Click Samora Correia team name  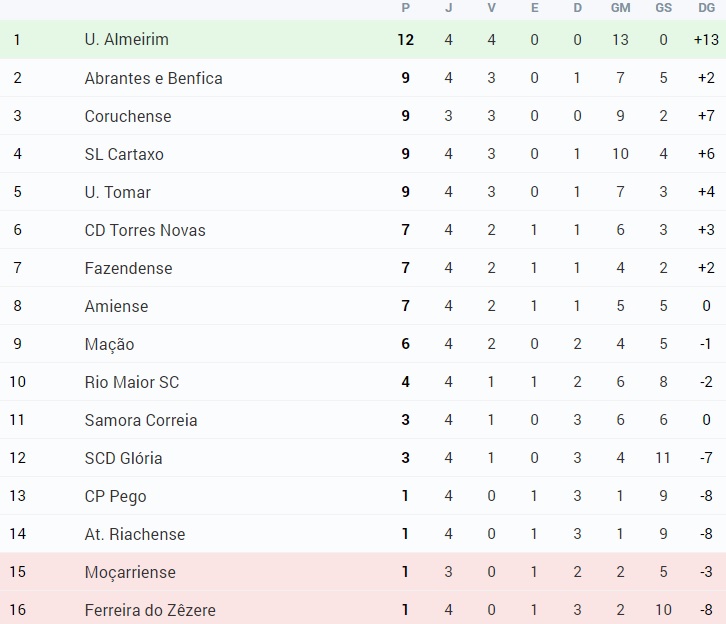[141, 420]
